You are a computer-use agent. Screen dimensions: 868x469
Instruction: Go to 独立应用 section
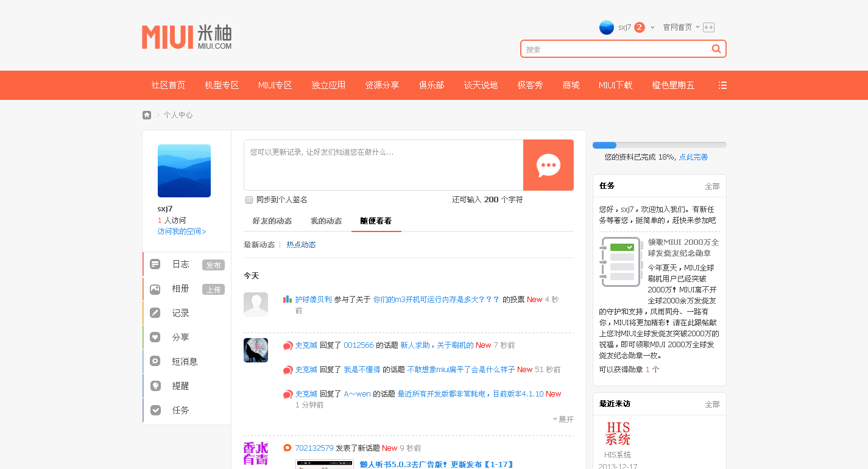click(x=328, y=85)
